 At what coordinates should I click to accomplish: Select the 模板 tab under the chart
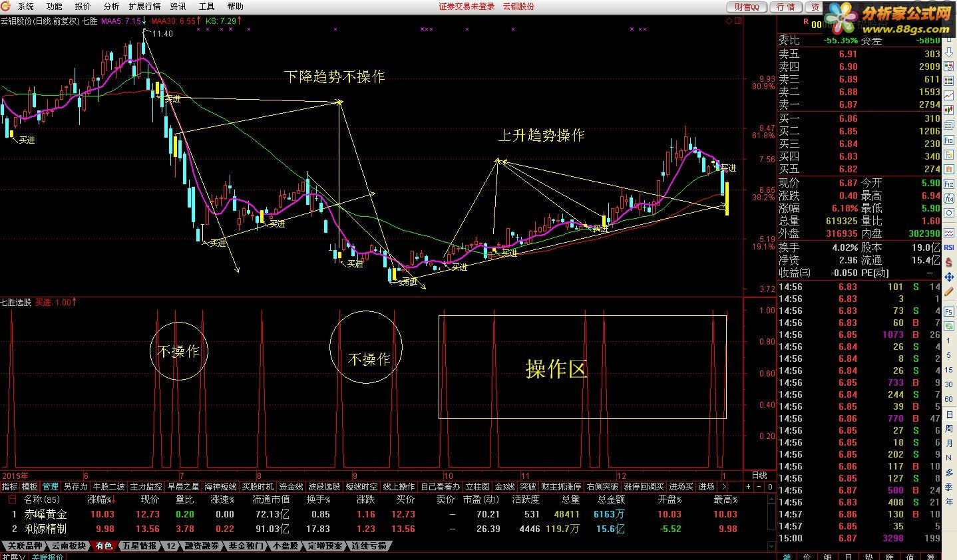[x=30, y=487]
